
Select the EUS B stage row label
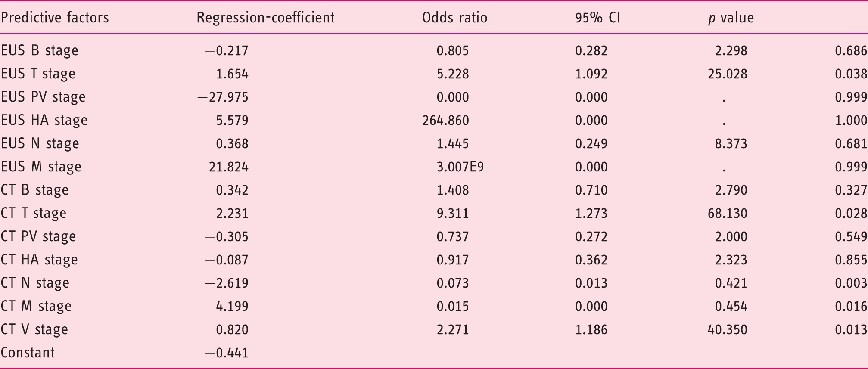40,51
